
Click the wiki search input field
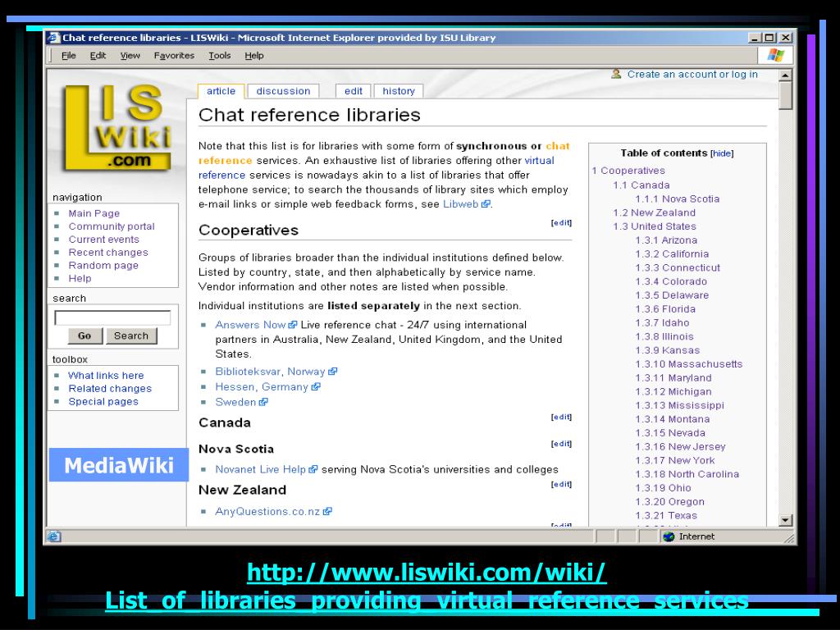click(x=112, y=317)
